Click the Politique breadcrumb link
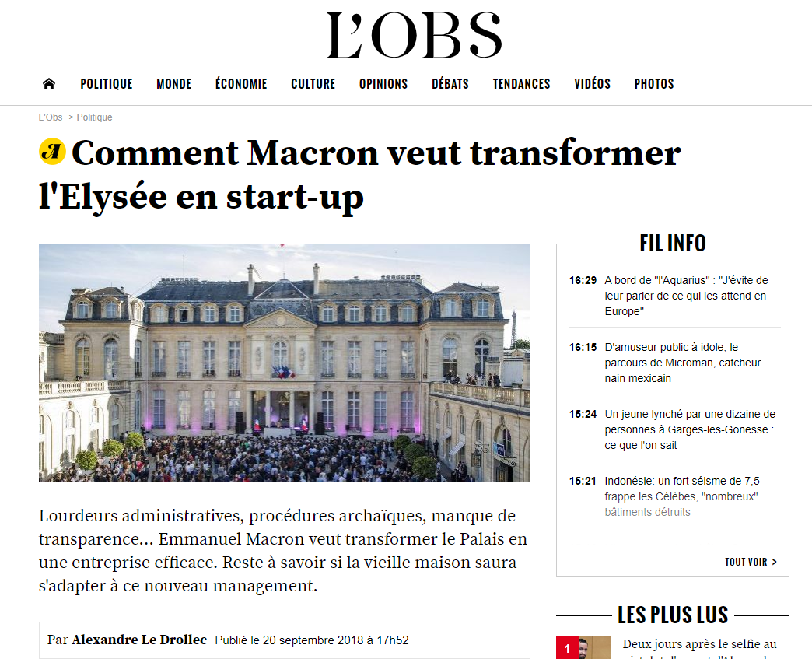812x659 pixels. pos(94,117)
